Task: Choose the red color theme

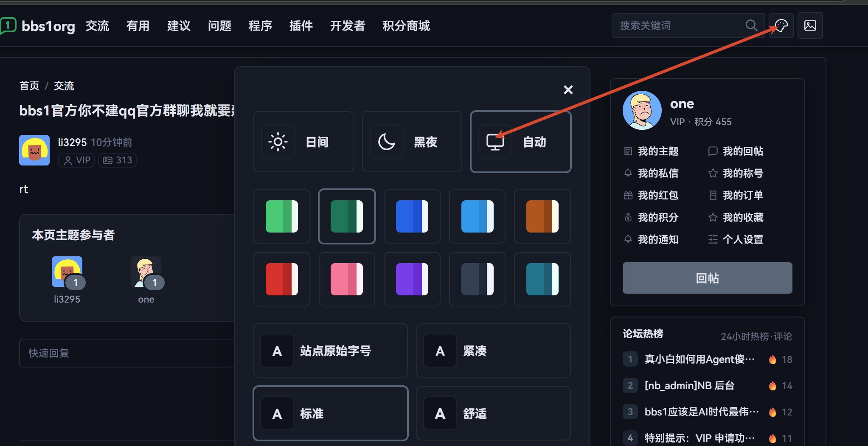Action: pyautogui.click(x=282, y=279)
